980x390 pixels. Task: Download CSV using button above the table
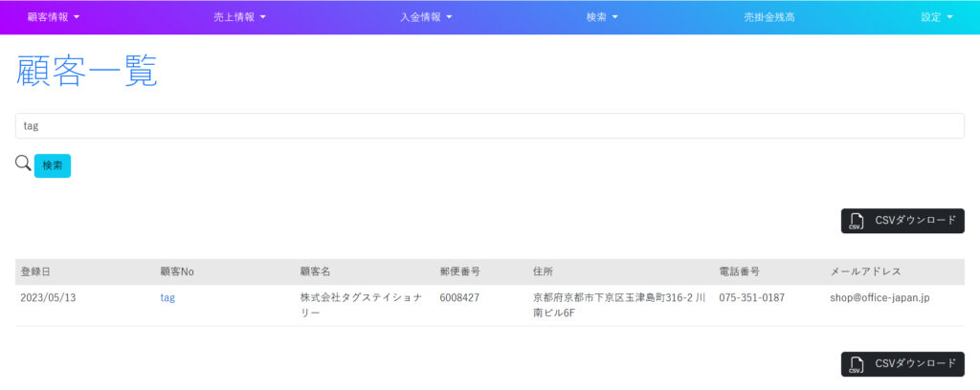pyautogui.click(x=902, y=221)
